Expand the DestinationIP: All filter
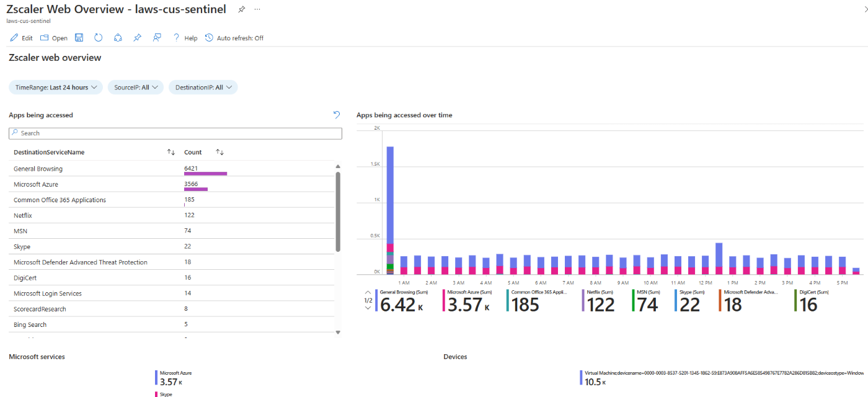The image size is (868, 397). (x=203, y=87)
